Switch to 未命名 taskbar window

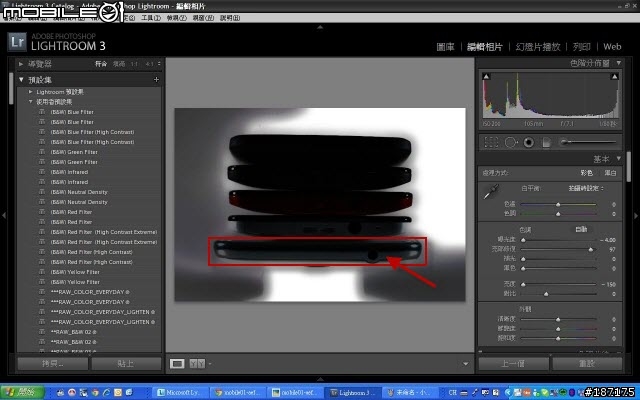coord(410,393)
